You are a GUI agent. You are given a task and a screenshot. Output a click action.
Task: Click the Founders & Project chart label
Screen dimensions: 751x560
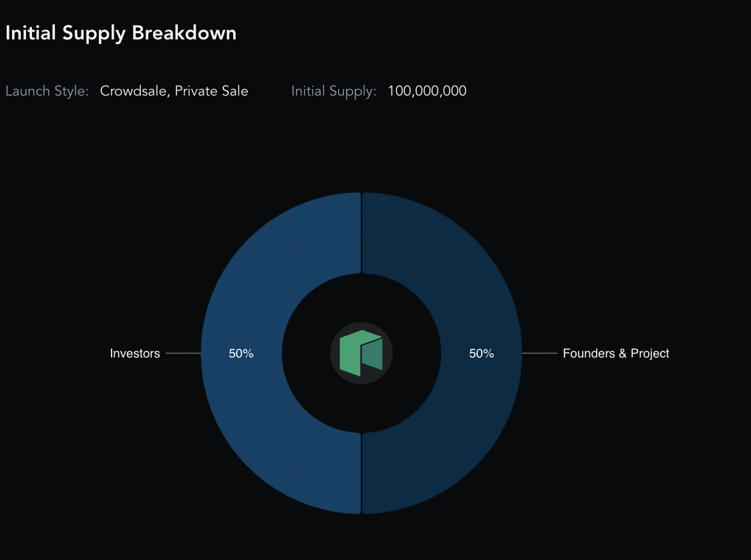[616, 353]
